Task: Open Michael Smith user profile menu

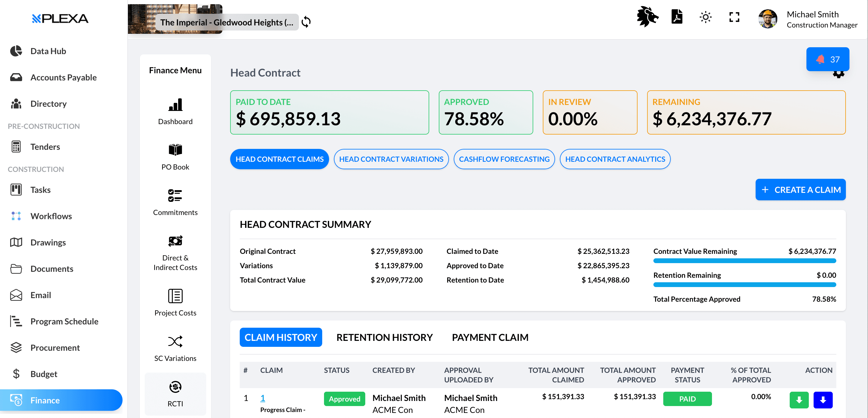Action: 808,19
